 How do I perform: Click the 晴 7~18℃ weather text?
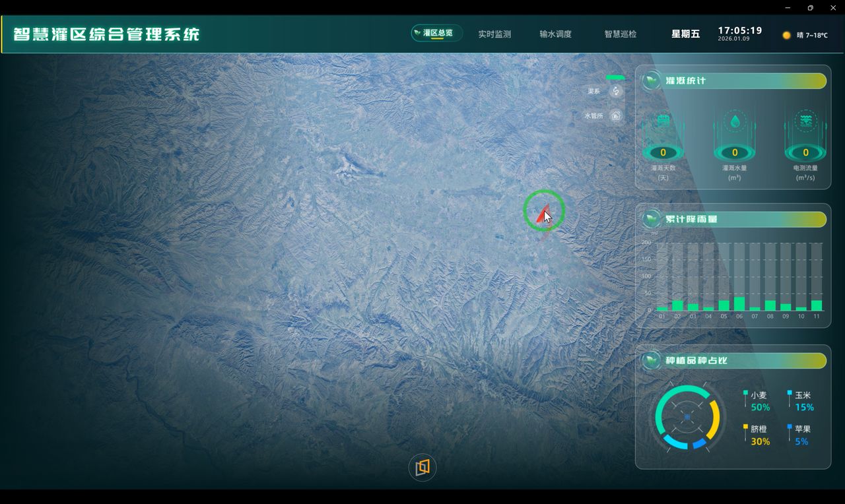(x=812, y=35)
